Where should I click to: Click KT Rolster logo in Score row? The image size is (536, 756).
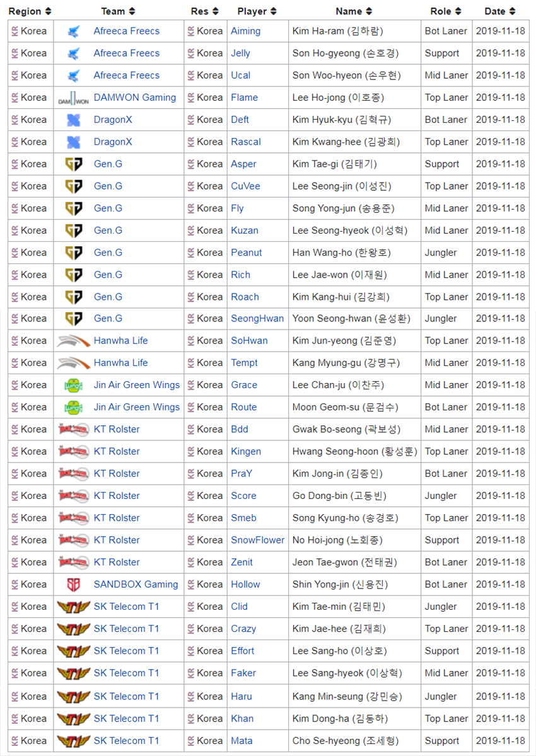tap(74, 496)
